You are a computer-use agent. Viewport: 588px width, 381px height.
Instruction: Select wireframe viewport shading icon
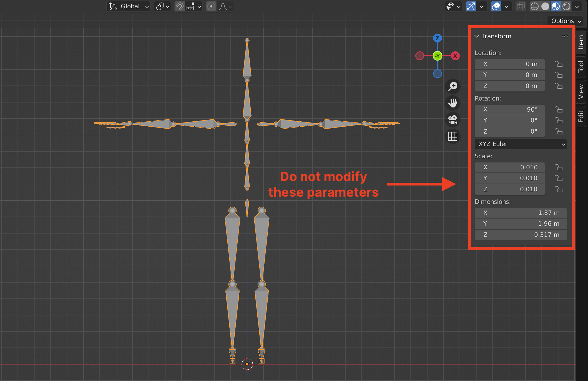[x=534, y=6]
